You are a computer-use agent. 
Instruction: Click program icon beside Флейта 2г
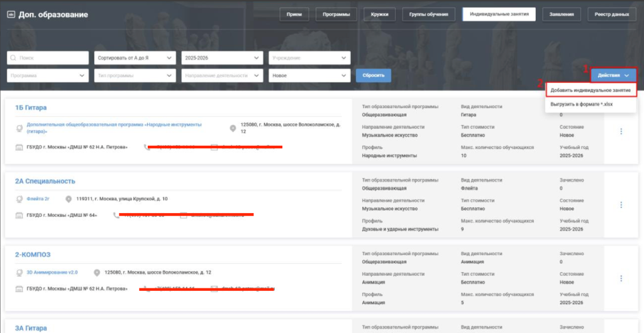pos(19,199)
